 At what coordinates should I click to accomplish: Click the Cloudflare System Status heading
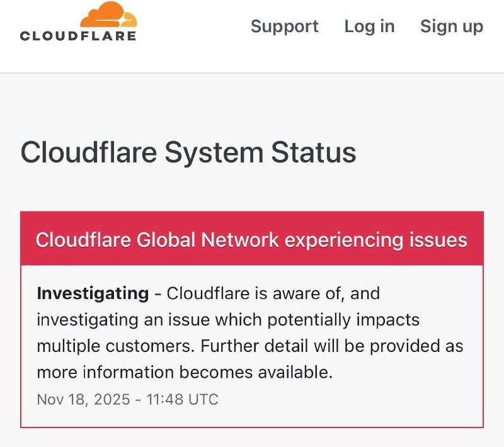[x=188, y=153]
